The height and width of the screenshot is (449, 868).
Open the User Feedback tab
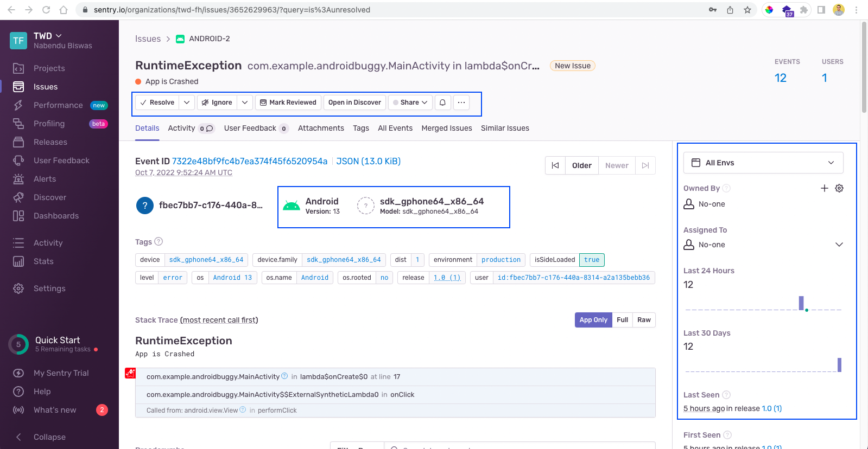click(x=256, y=128)
